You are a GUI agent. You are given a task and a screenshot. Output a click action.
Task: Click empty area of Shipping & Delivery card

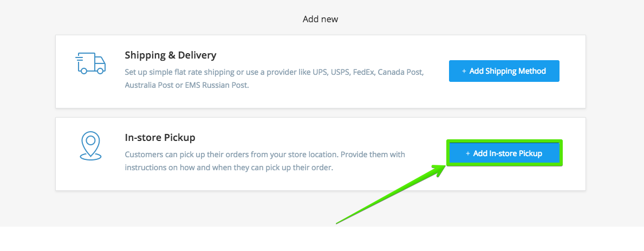point(320,99)
